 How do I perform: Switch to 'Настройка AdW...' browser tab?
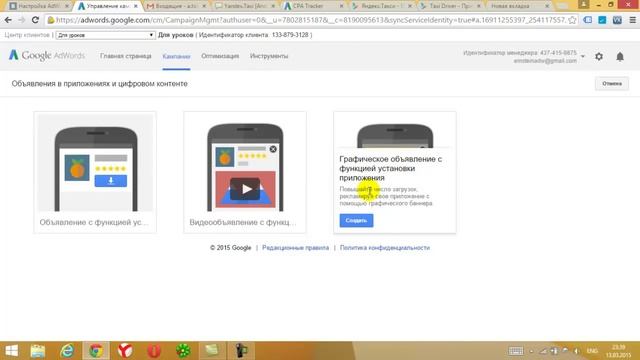(39, 6)
